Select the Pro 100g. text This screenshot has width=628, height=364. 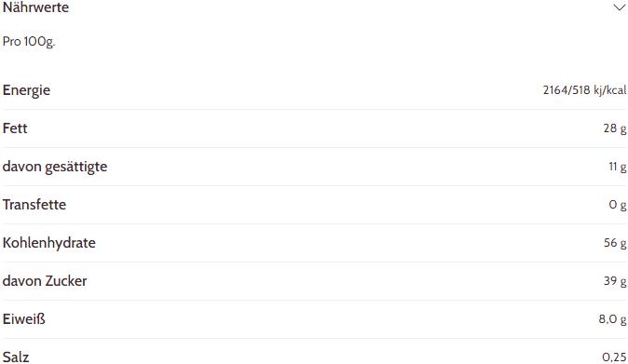[x=29, y=42]
